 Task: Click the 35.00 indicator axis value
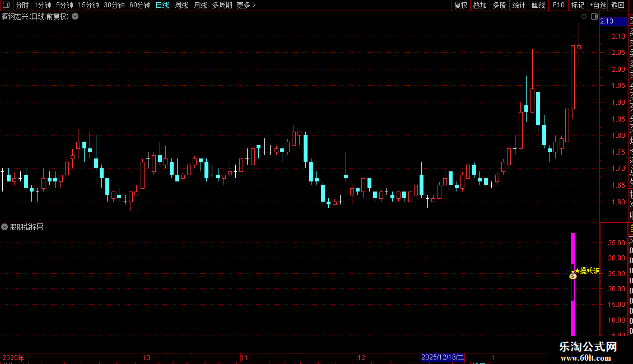(x=616, y=243)
